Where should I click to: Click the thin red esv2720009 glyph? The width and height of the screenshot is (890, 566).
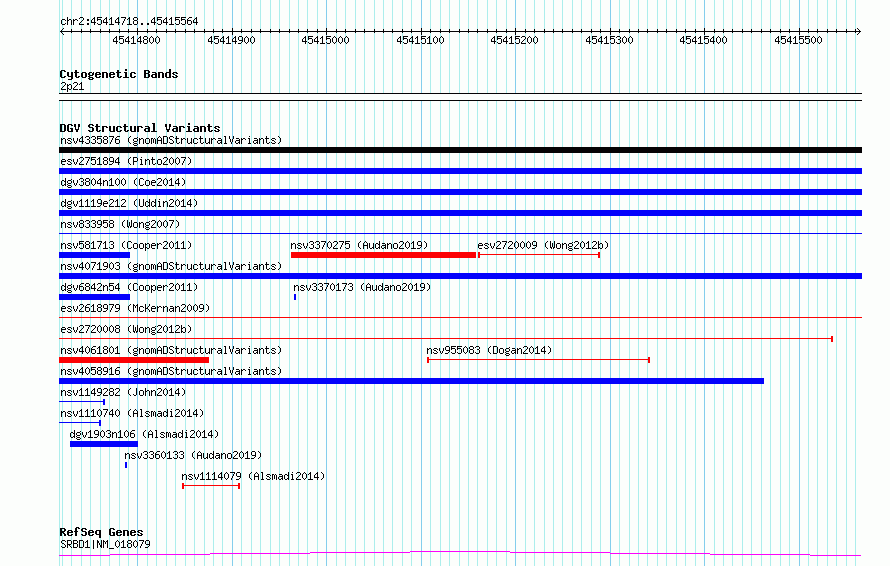[x=539, y=255]
